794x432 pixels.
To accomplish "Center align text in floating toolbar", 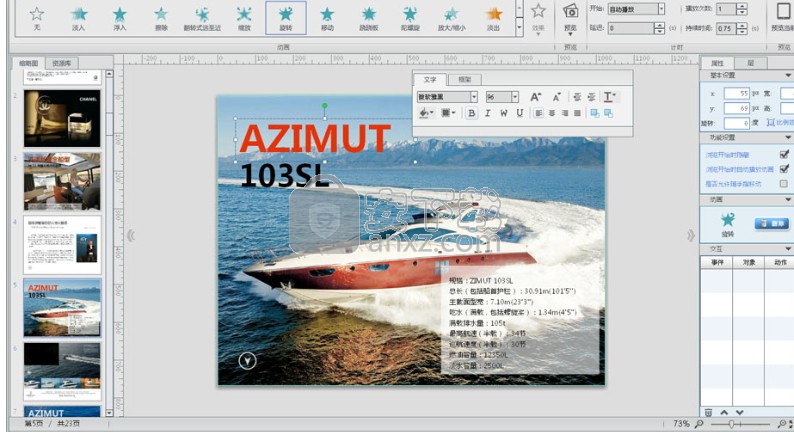I will click(x=552, y=113).
